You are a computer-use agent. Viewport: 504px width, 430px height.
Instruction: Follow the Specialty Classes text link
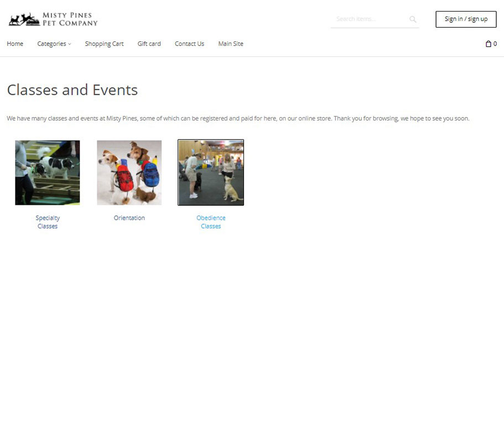(x=48, y=222)
